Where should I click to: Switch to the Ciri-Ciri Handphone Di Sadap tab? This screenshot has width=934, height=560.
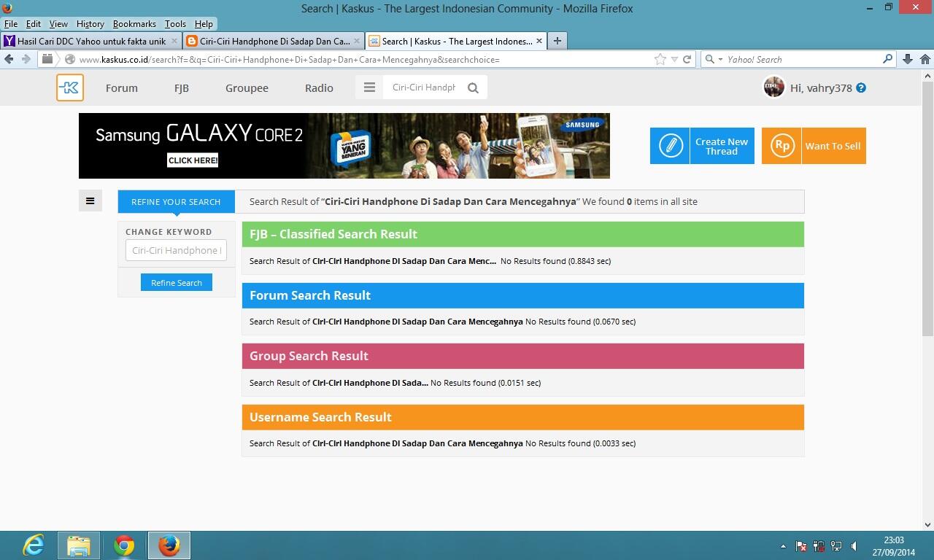pyautogui.click(x=273, y=41)
